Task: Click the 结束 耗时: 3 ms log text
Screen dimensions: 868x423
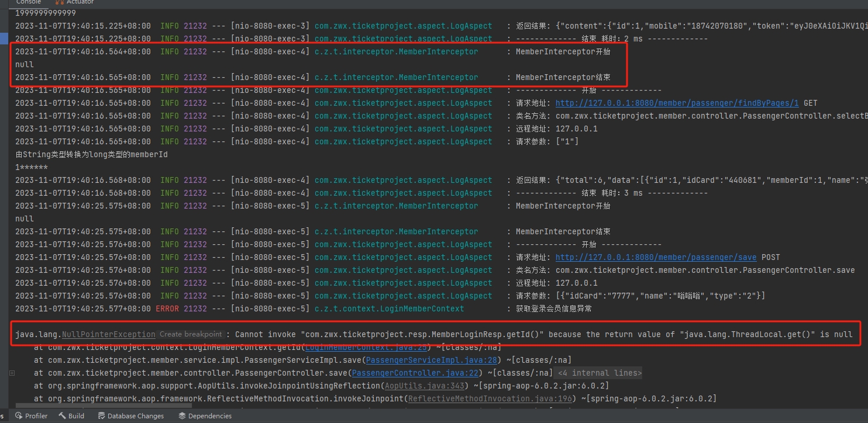Action: point(612,193)
